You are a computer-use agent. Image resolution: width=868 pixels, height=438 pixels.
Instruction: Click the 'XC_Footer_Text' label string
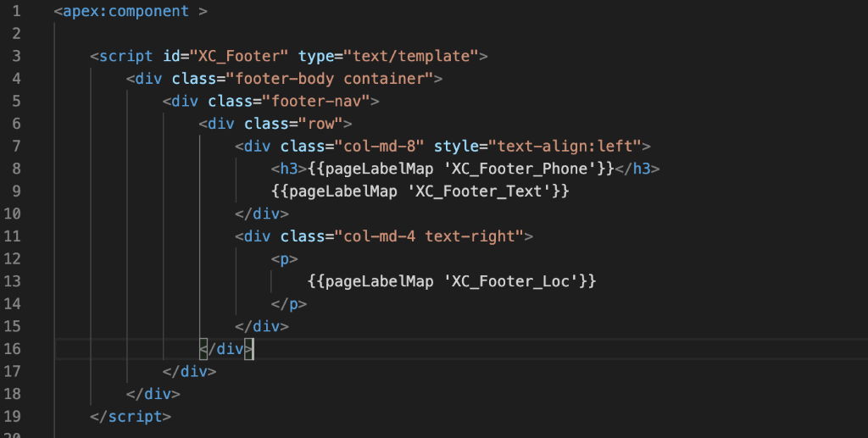pos(478,191)
